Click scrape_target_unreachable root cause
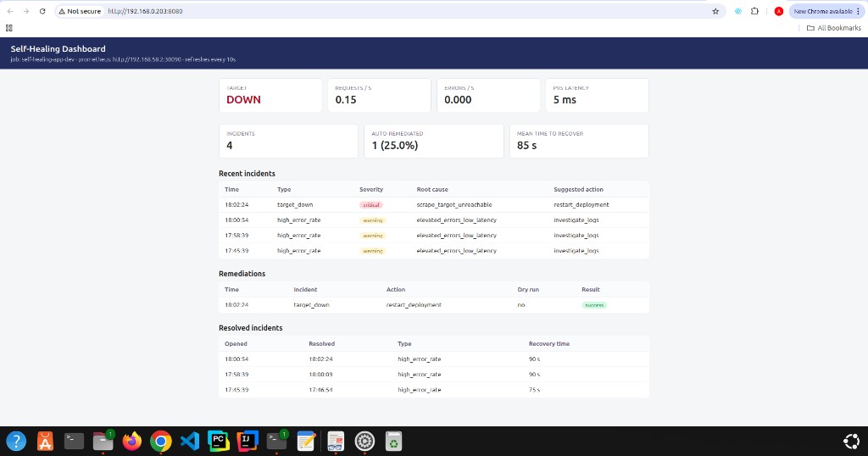868x456 pixels. click(454, 205)
